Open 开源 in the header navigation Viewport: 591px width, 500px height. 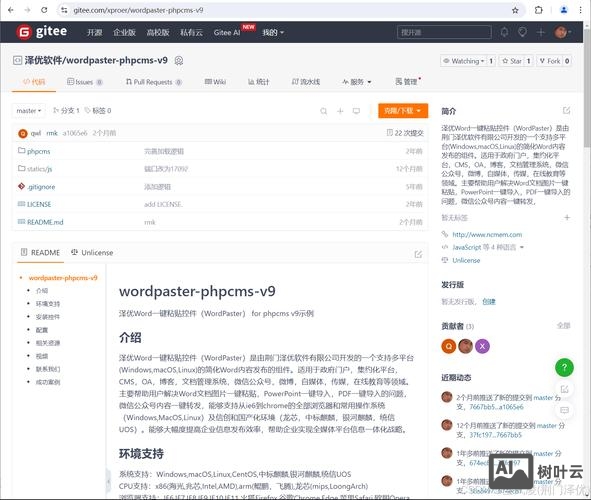coord(94,33)
